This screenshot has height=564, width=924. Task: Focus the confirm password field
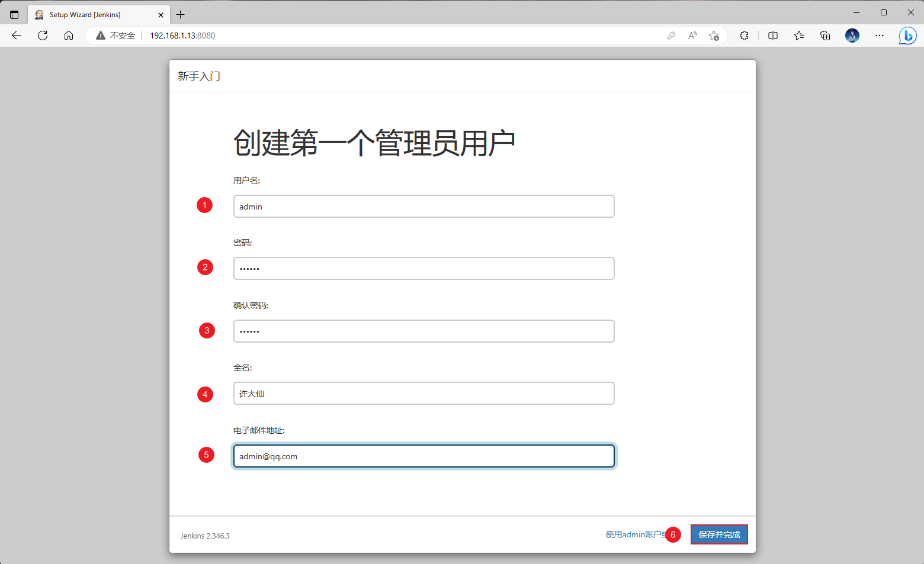424,331
